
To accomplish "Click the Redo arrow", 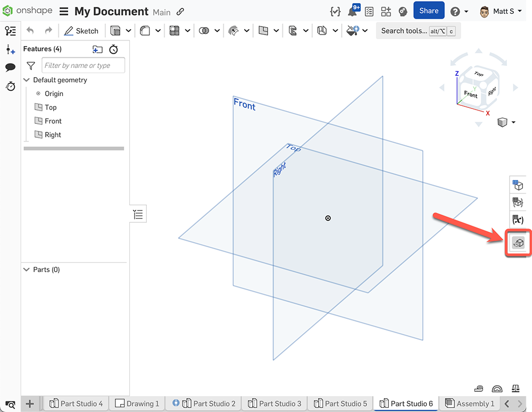I will click(x=48, y=30).
